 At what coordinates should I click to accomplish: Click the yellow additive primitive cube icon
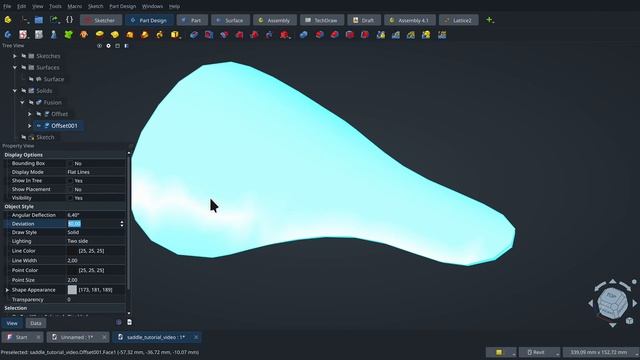point(175,35)
